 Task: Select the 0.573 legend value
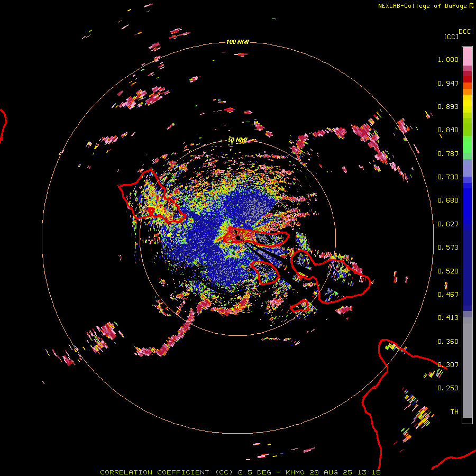(x=448, y=248)
